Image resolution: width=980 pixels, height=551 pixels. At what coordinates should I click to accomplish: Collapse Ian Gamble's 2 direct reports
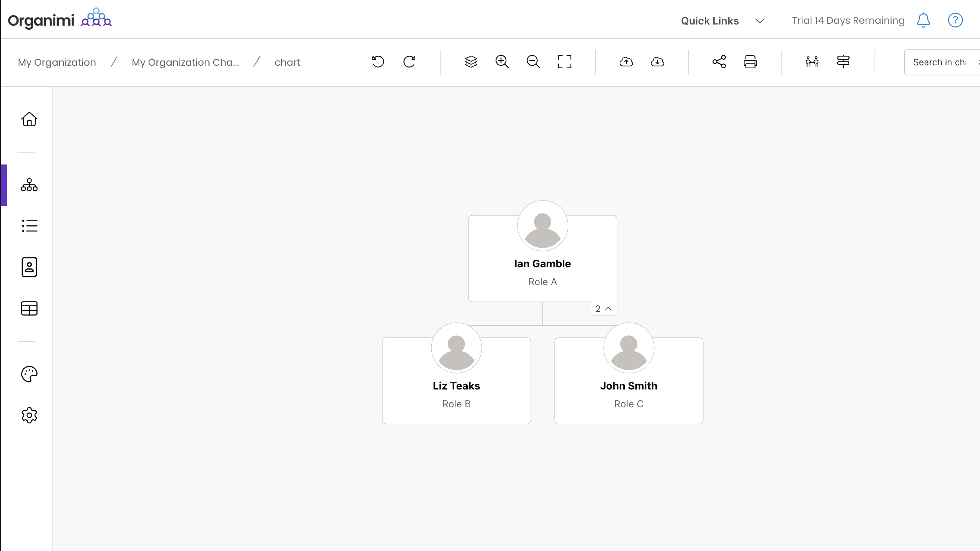pyautogui.click(x=603, y=309)
